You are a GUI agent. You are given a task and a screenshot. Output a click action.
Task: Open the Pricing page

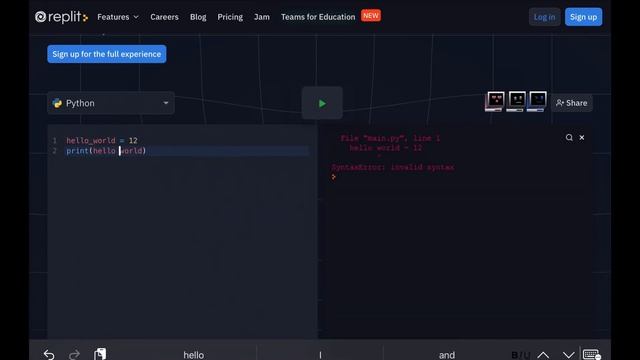tap(230, 17)
